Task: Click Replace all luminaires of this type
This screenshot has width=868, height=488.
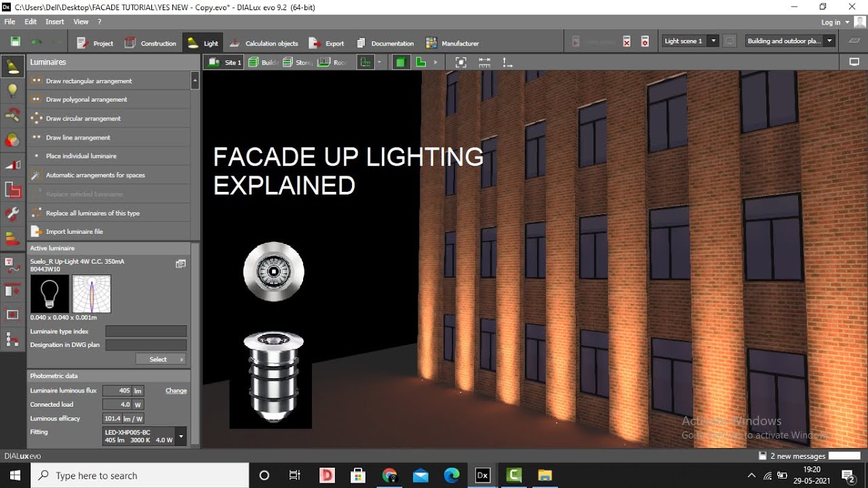Action: [109, 213]
